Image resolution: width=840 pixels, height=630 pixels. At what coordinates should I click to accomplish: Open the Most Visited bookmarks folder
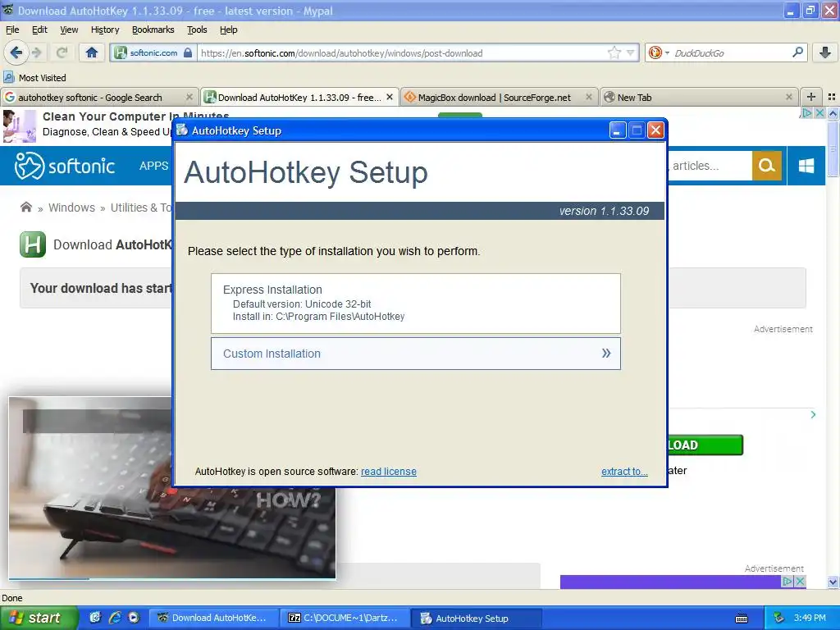point(34,78)
